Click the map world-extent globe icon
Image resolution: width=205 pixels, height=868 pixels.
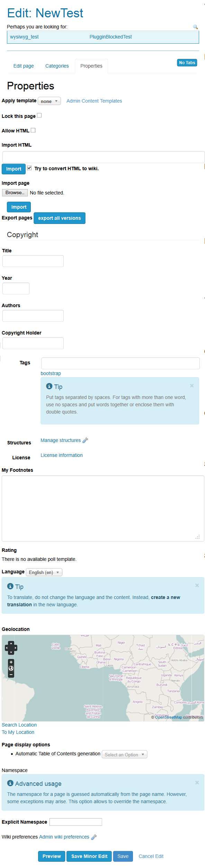click(x=11, y=668)
